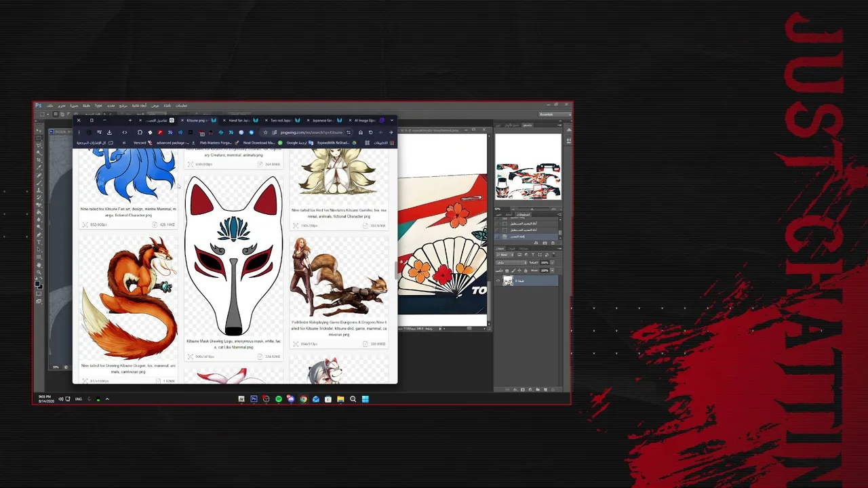The image size is (868, 488).
Task: Bookmark the page with the star icon
Action: [x=265, y=132]
